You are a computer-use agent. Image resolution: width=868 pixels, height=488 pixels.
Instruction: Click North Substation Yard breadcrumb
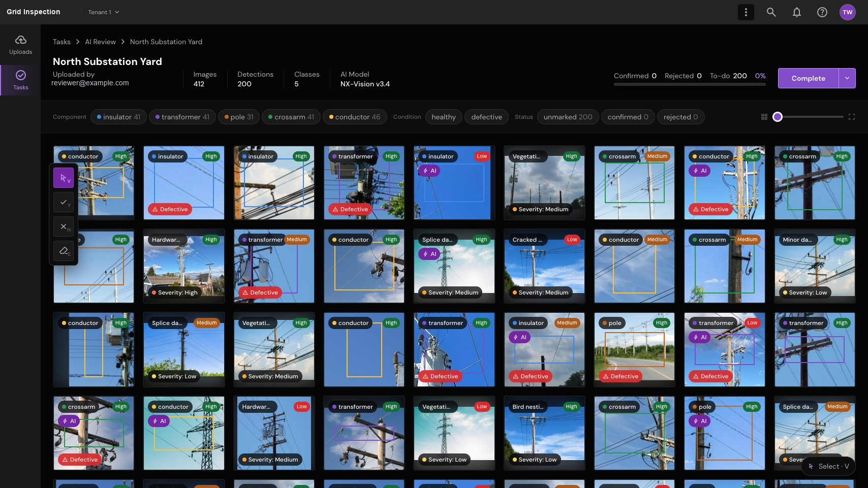(166, 42)
